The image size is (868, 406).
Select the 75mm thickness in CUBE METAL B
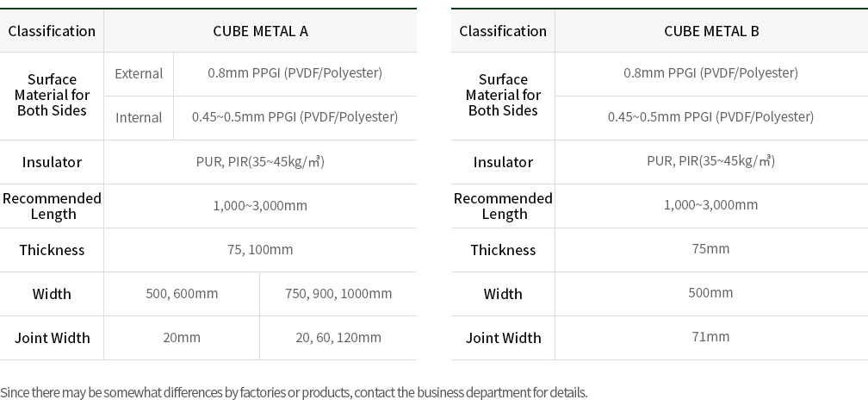click(711, 249)
